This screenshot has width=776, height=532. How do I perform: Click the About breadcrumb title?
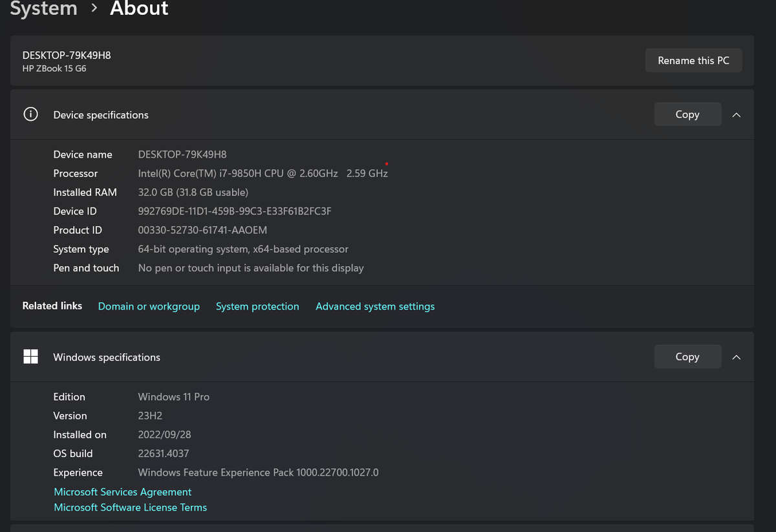[139, 9]
